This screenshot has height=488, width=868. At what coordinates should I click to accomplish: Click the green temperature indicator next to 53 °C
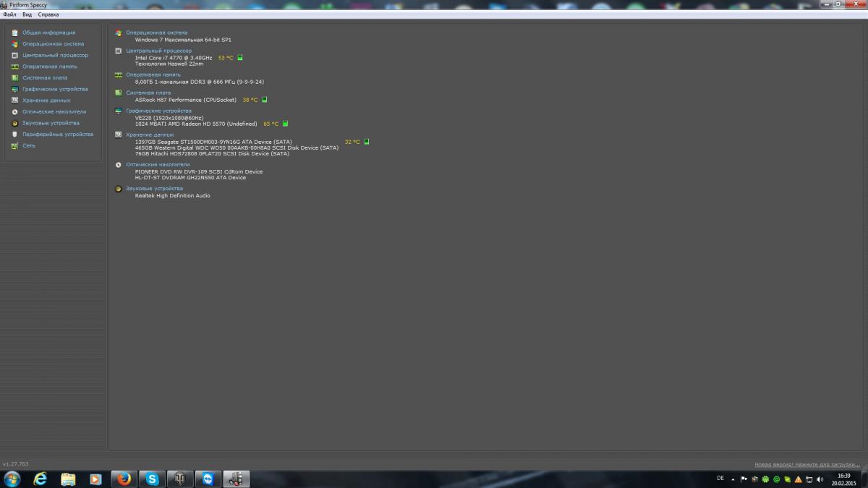(x=240, y=57)
